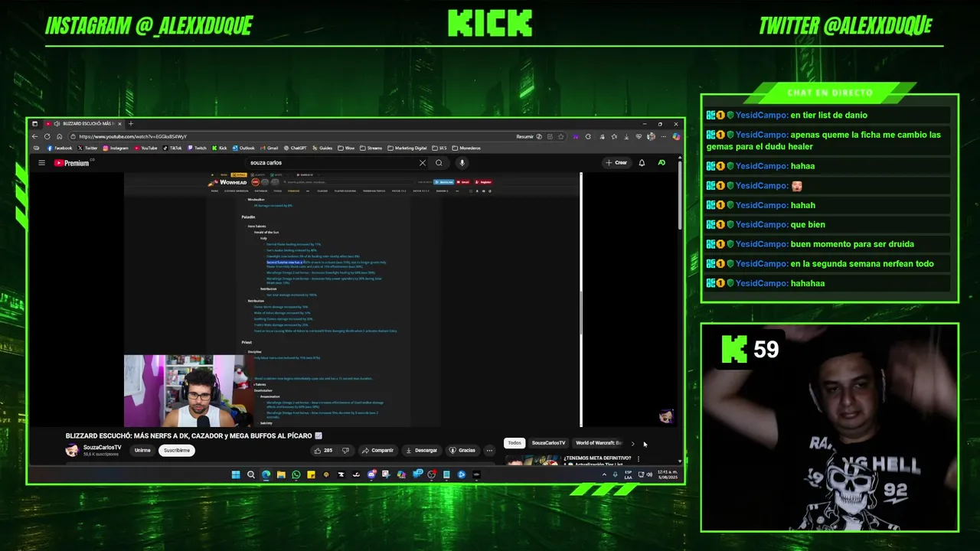980x551 pixels.
Task: Click the YouTube video player area
Action: (352, 299)
